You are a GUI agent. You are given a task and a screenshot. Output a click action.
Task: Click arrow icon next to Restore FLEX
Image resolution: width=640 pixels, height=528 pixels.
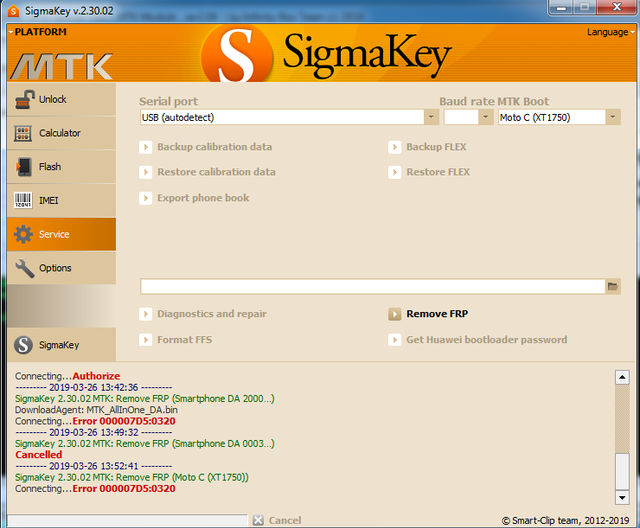click(394, 172)
